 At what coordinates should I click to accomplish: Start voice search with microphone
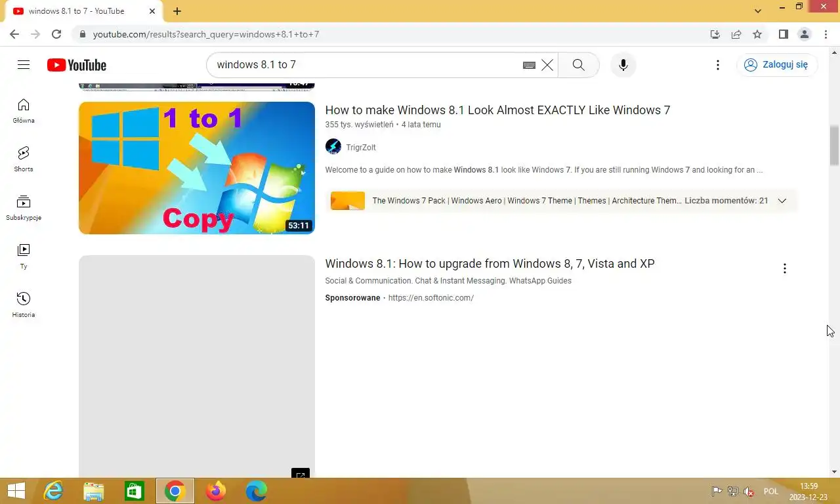[x=623, y=65]
